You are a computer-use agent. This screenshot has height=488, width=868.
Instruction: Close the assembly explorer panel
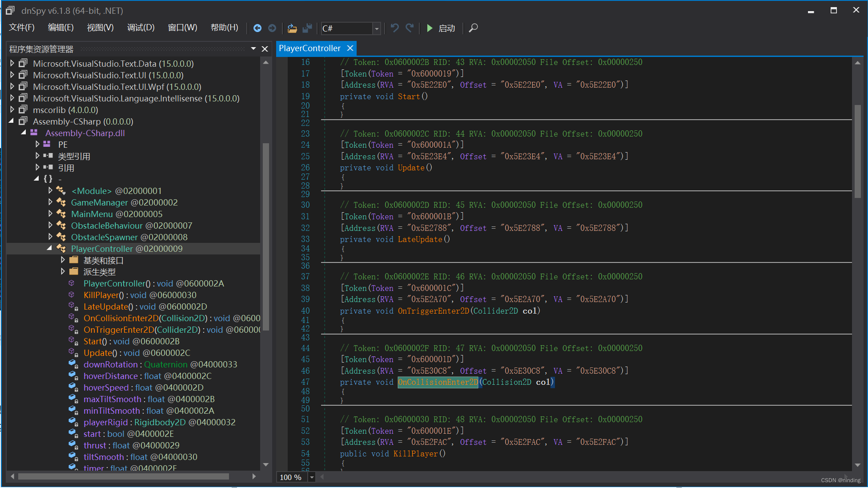[x=265, y=49]
